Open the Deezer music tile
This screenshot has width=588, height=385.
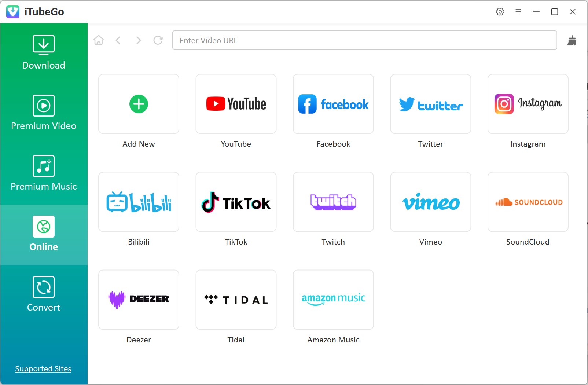tap(139, 300)
